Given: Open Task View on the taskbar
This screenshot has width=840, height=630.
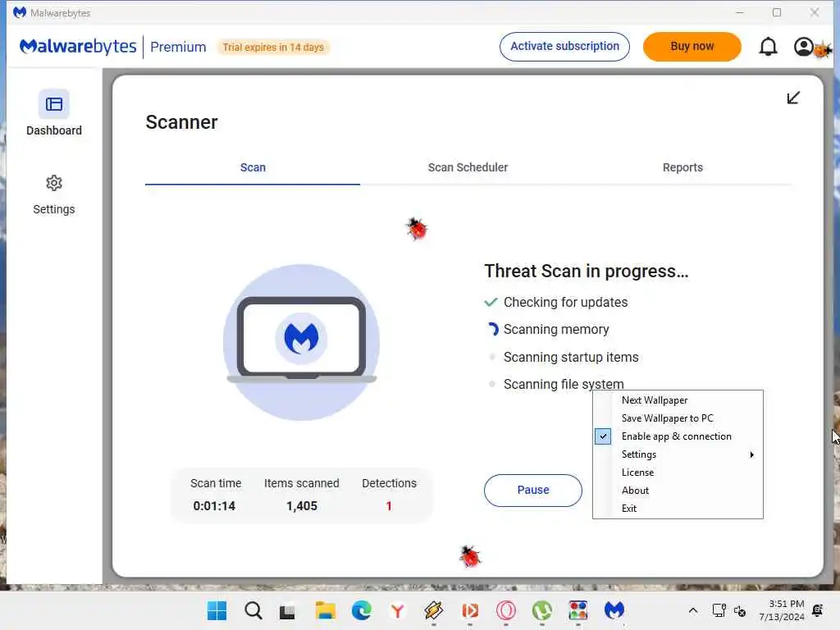Looking at the screenshot, I should pyautogui.click(x=288, y=610).
